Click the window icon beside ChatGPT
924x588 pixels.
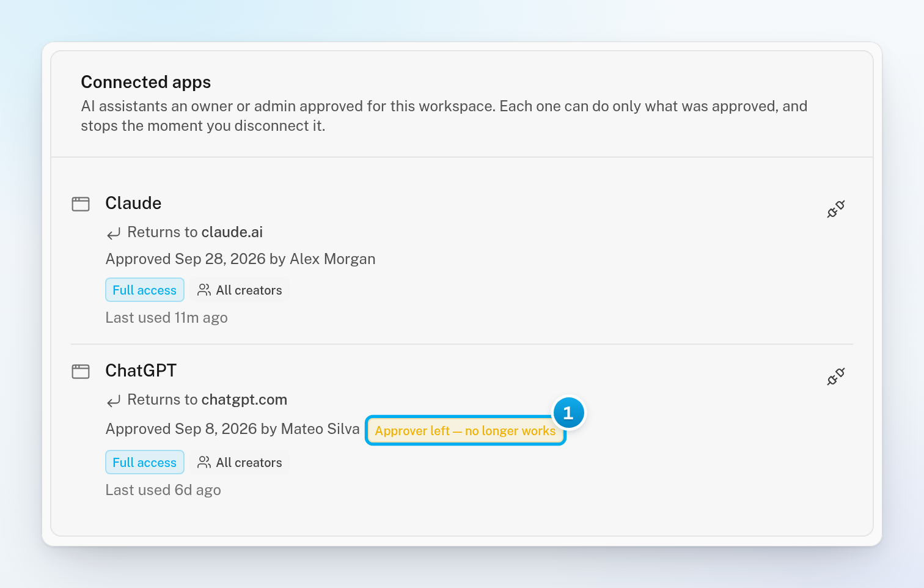coord(81,372)
